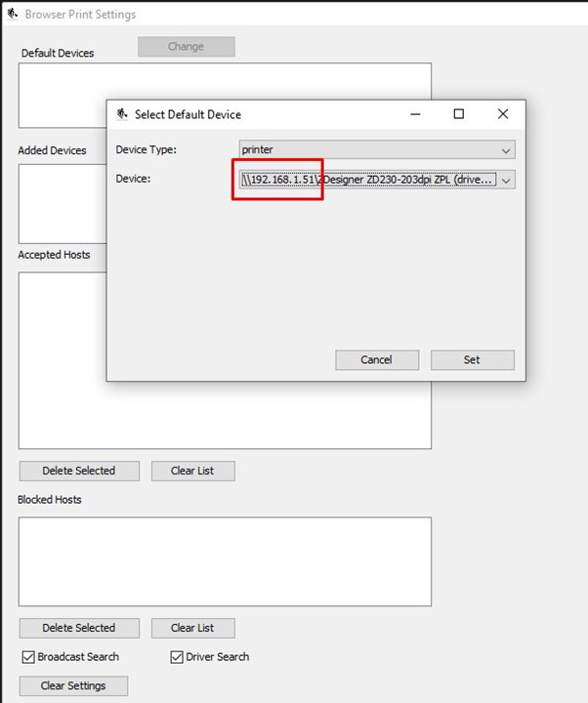Maximize the Select Default Device dialog
Viewport: 588px width, 703px height.
point(459,114)
